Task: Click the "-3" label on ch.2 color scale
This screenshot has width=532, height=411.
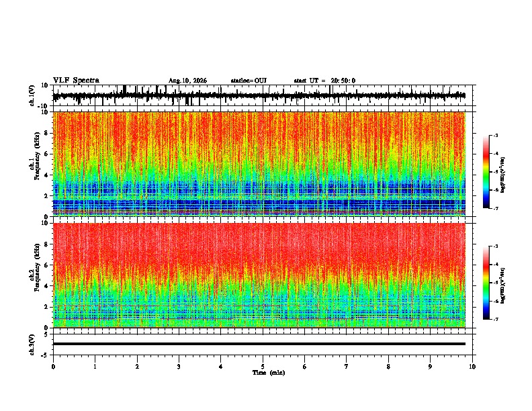Action: [496, 246]
